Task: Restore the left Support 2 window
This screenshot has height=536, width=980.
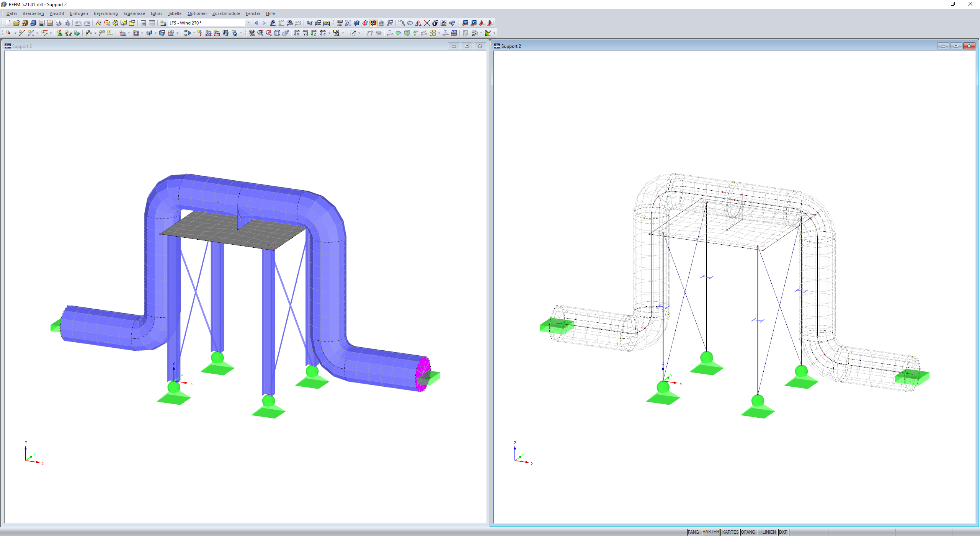Action: click(x=467, y=46)
